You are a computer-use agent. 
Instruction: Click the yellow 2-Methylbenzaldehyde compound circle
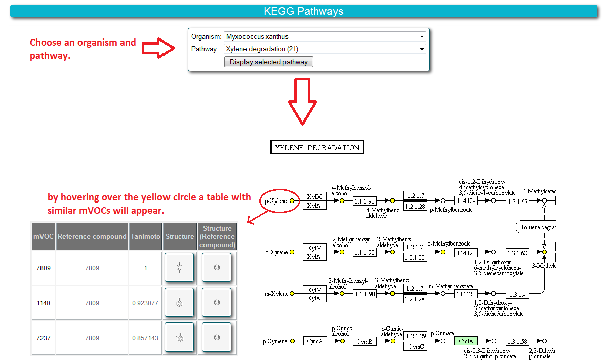(392, 252)
